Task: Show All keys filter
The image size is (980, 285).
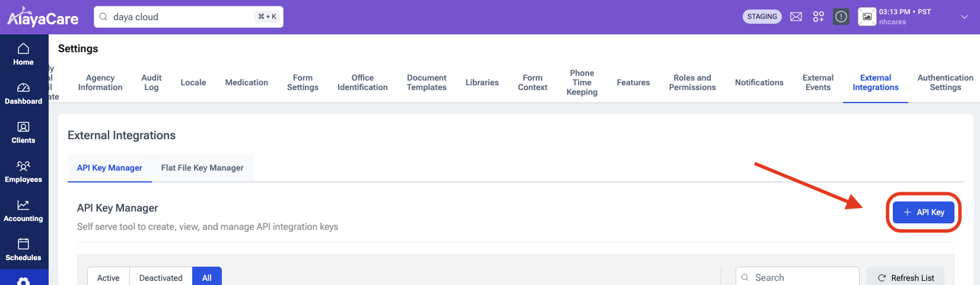Action: tap(207, 277)
